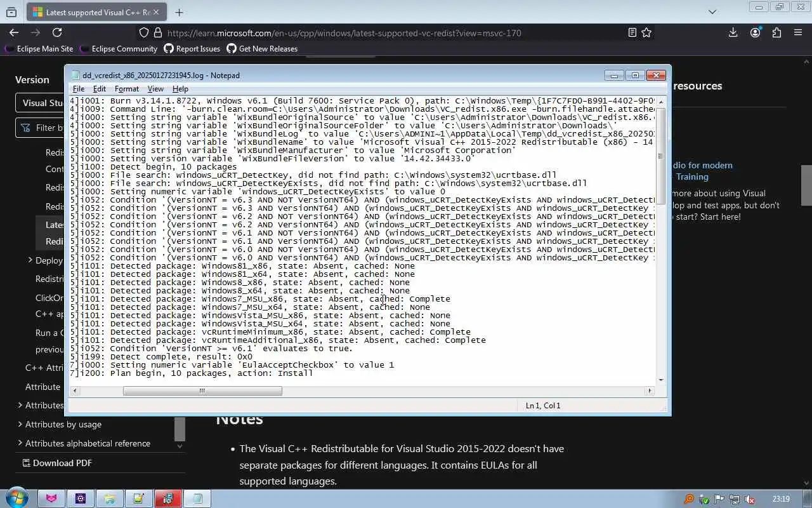This screenshot has height=508, width=812.
Task: Click 'Detect complete, result: 0x0' log line
Action: [x=161, y=356]
